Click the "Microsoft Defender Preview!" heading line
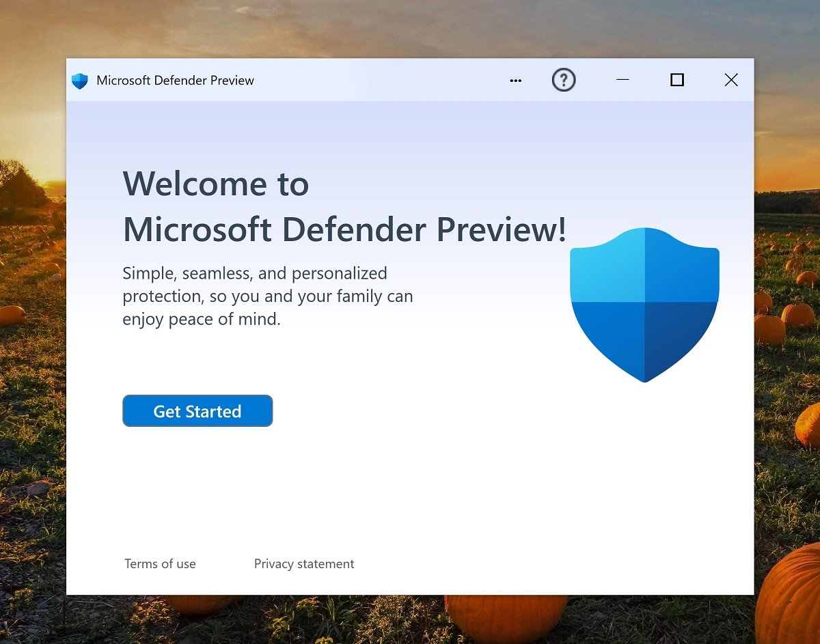The width and height of the screenshot is (820, 644). [344, 229]
